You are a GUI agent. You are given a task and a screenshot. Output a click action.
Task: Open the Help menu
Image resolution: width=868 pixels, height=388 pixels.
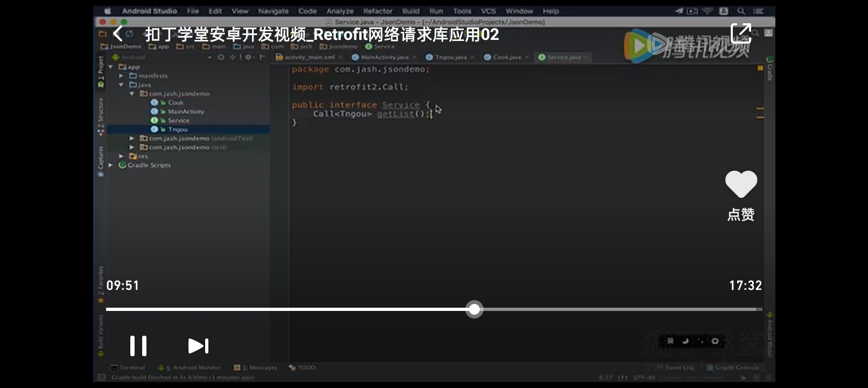[x=551, y=11]
